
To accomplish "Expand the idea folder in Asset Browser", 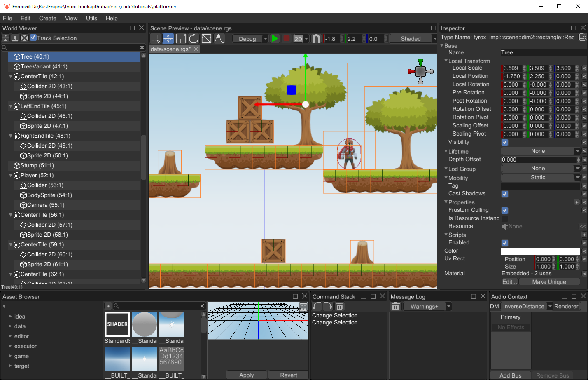I will pos(10,317).
